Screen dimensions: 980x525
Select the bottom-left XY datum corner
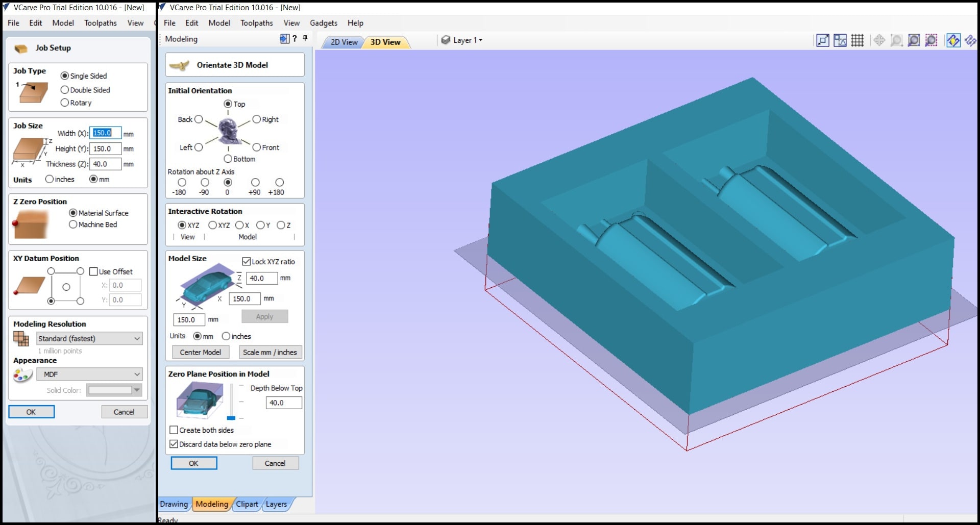coord(51,301)
